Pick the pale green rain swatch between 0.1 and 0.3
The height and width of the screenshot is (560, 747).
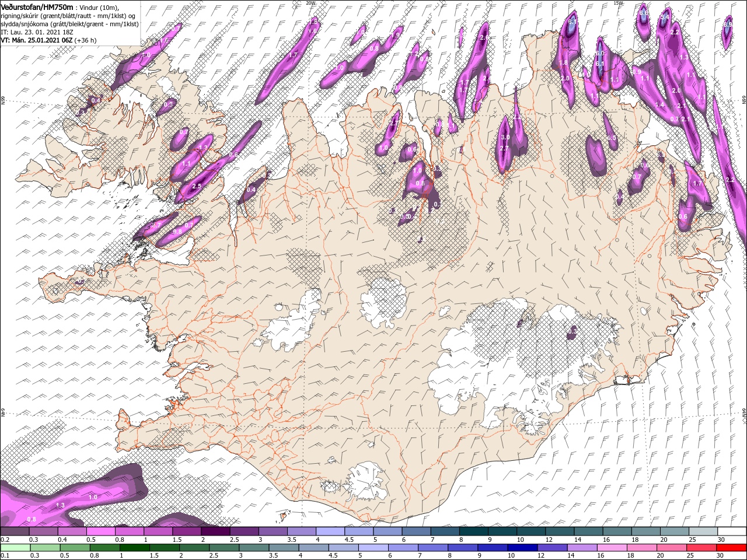[15, 547]
